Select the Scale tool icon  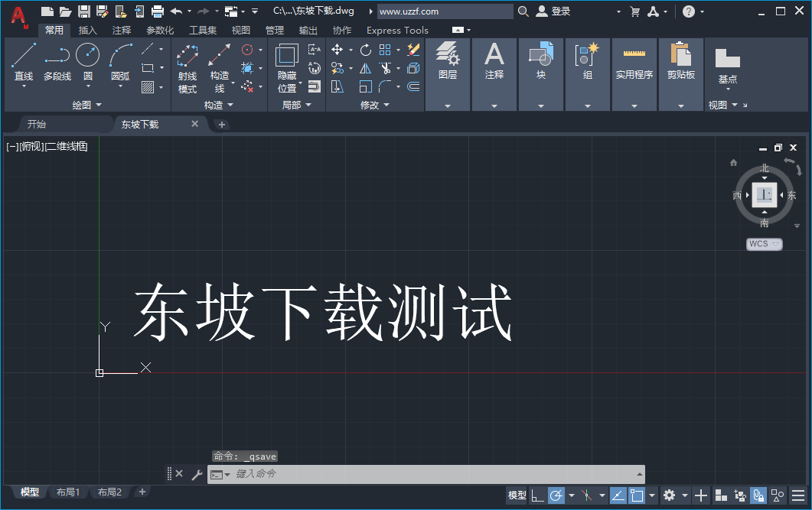point(366,86)
